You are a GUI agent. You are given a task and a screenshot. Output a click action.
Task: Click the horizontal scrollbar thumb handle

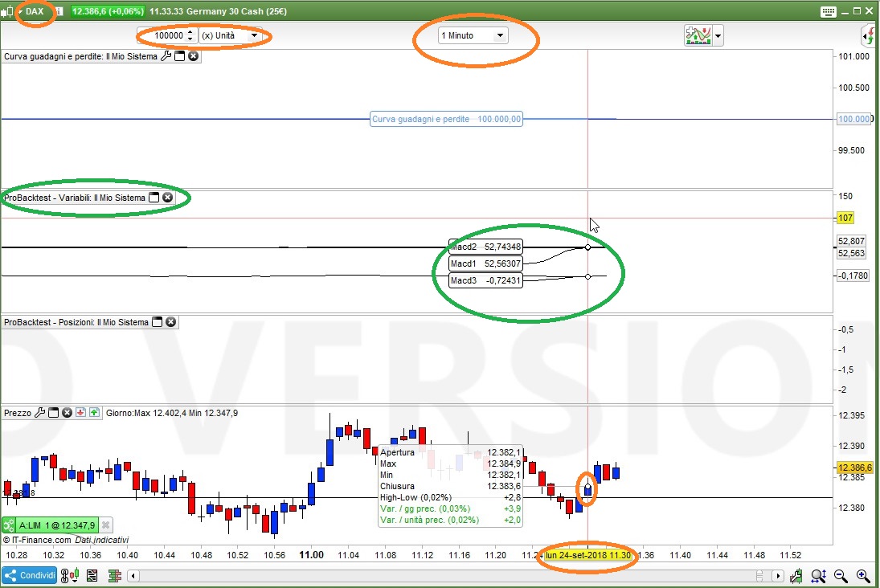pyautogui.click(x=759, y=576)
